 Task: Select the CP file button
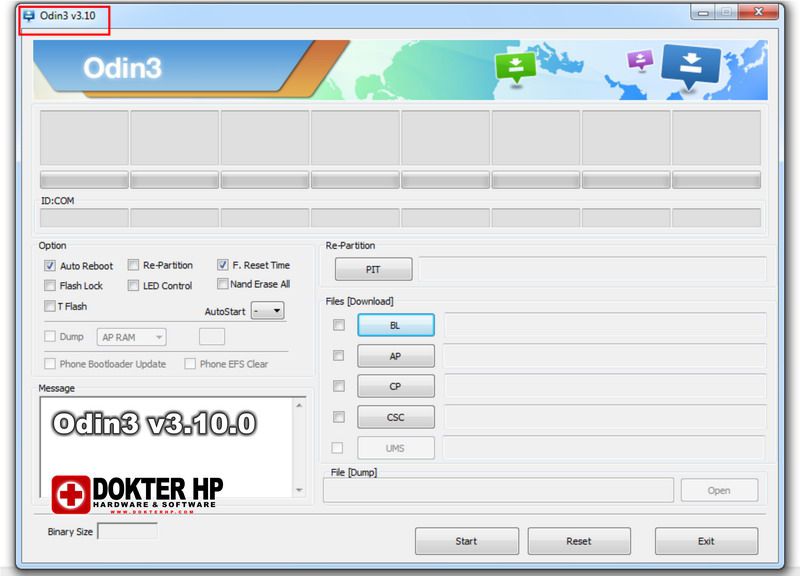pos(396,386)
